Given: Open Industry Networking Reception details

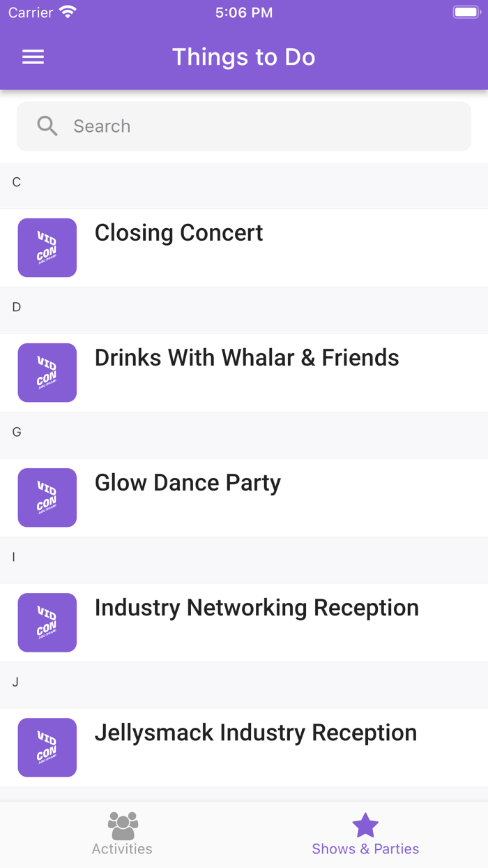Looking at the screenshot, I should 257,608.
